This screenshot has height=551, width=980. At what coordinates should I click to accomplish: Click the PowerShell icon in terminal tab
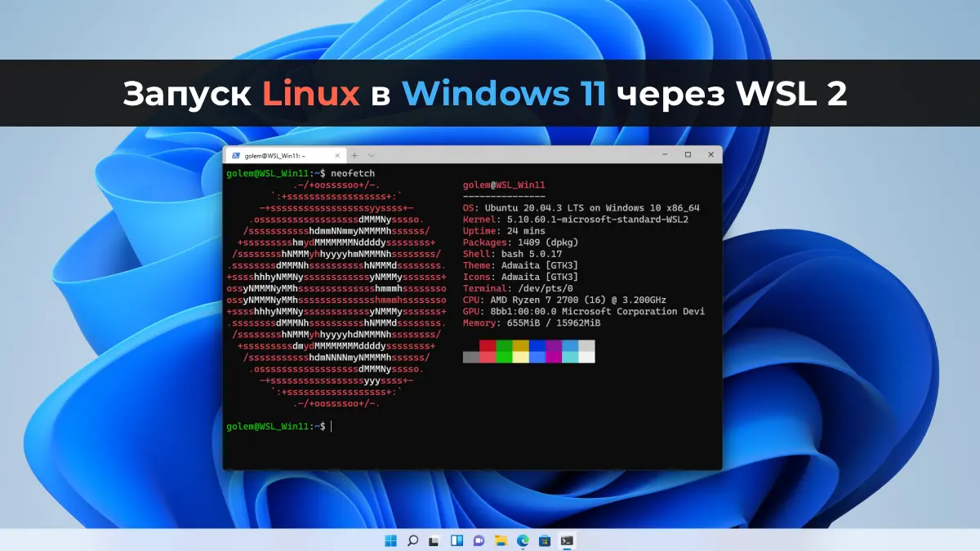pos(235,155)
